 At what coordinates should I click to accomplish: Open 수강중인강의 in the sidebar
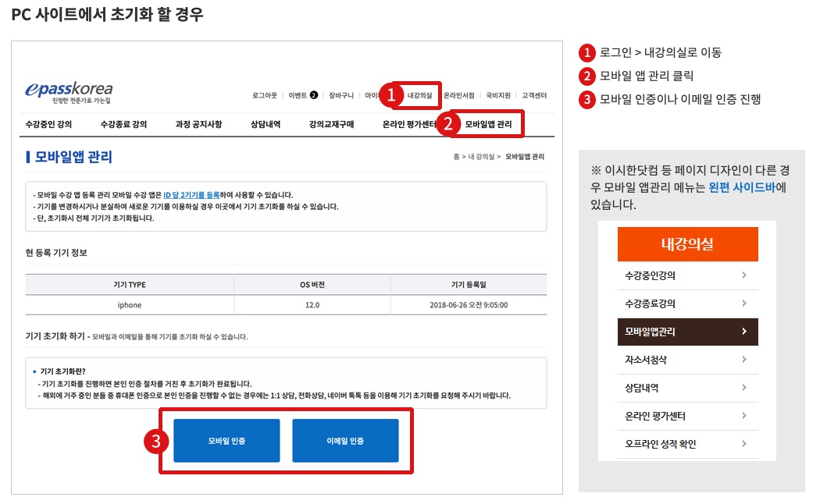click(x=688, y=275)
